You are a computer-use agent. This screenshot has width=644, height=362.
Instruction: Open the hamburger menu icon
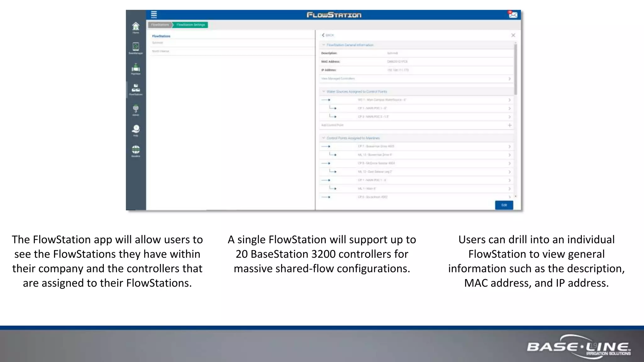(154, 14)
